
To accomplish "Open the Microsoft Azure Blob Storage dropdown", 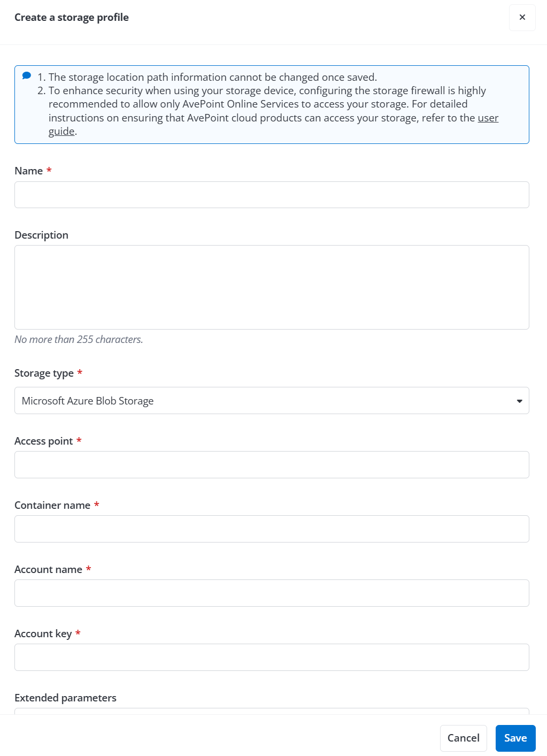I will (x=272, y=400).
